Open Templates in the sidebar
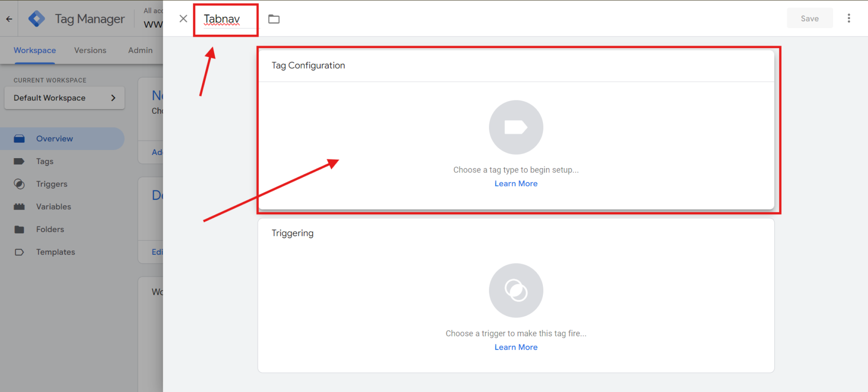The image size is (868, 392). coord(55,252)
